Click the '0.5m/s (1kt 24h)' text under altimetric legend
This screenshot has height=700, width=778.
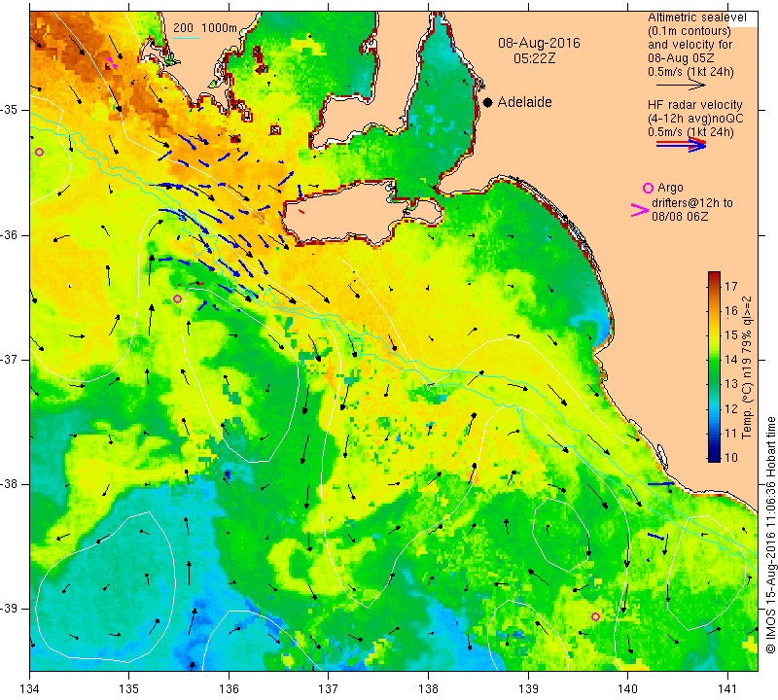tap(690, 71)
